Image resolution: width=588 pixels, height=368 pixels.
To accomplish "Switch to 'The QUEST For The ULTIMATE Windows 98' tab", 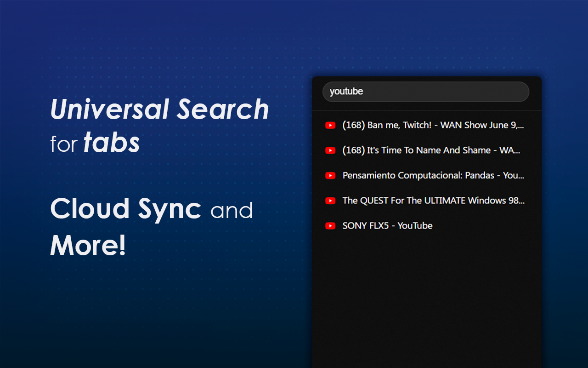I will point(433,201).
